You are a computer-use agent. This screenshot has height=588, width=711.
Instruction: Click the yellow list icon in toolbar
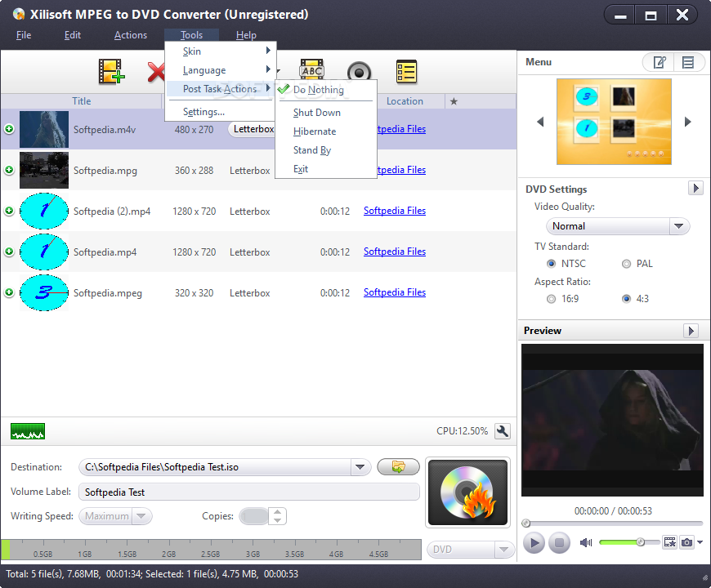[406, 72]
